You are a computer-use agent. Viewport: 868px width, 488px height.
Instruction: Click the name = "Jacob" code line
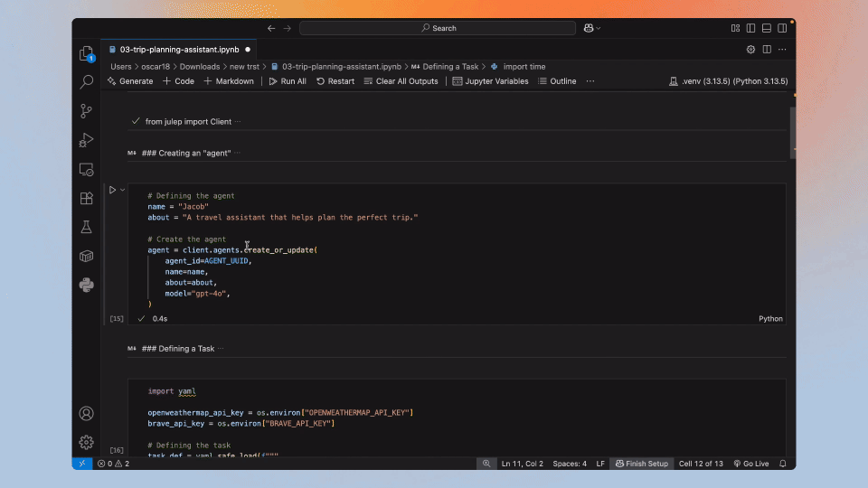tap(178, 206)
